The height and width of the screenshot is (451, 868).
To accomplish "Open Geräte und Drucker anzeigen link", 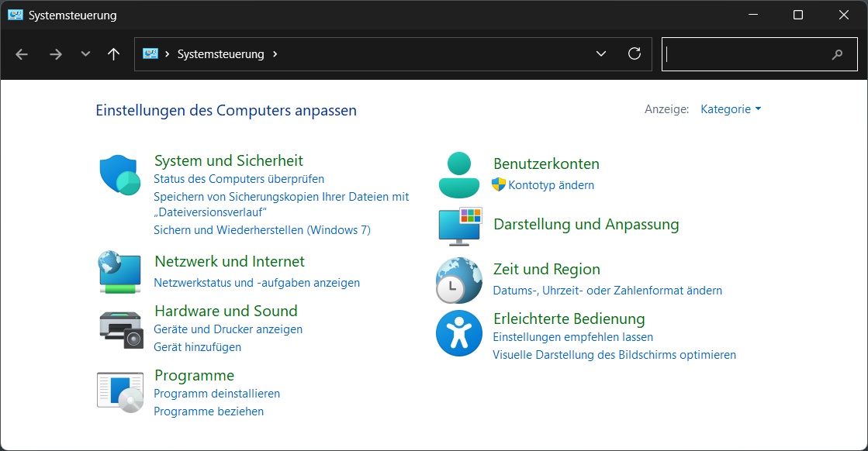I will [228, 329].
